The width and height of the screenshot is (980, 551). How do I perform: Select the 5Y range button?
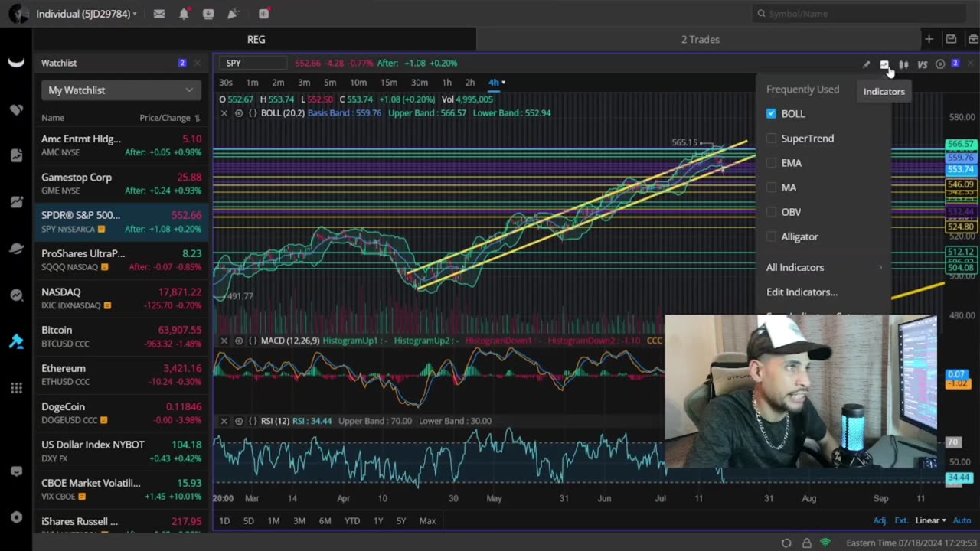click(401, 521)
